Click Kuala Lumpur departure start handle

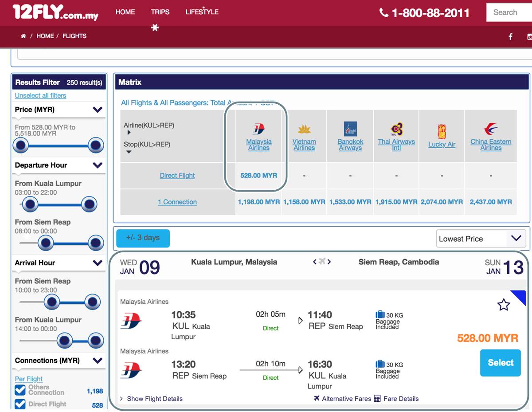click(x=30, y=204)
